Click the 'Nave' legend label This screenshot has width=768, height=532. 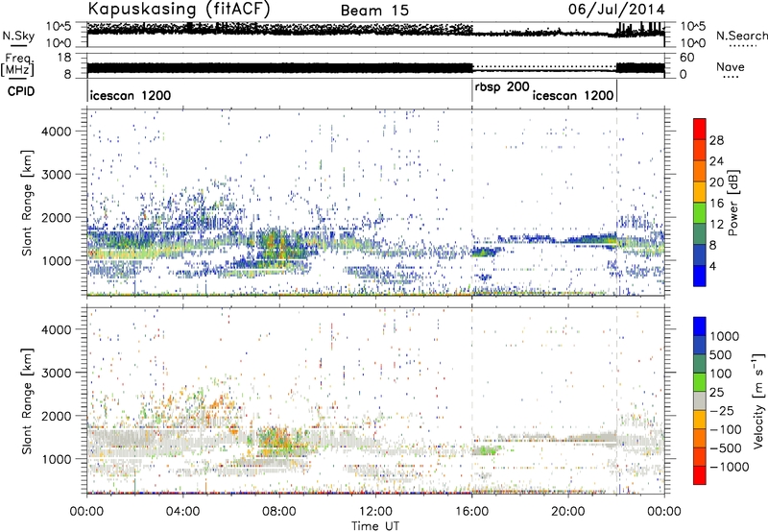pos(730,66)
